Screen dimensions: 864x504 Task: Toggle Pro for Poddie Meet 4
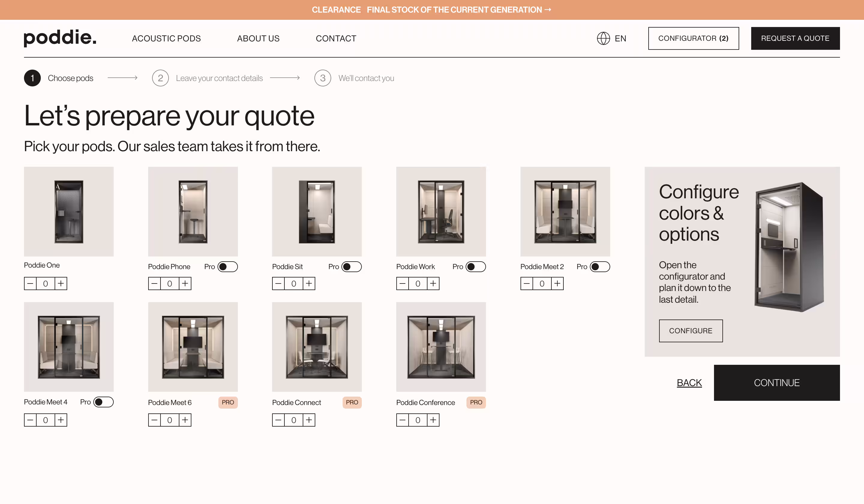[103, 402]
